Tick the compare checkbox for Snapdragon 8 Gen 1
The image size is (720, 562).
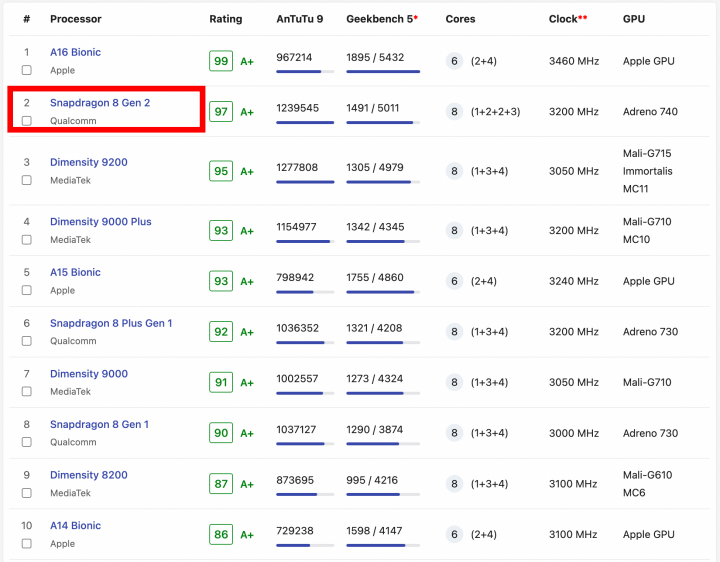tap(27, 442)
